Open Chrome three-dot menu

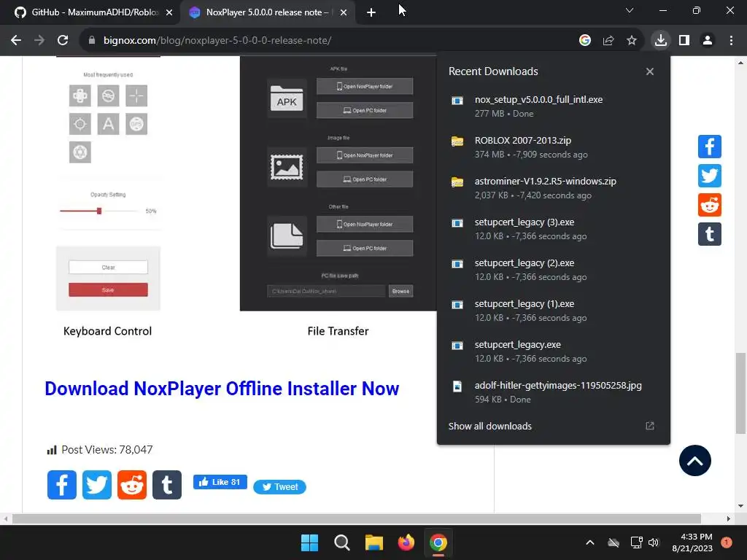(x=731, y=41)
